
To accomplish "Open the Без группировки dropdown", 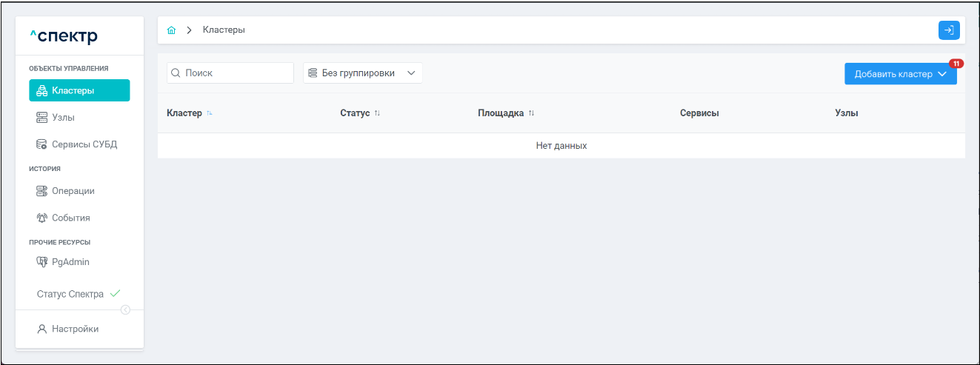I will click(x=363, y=73).
